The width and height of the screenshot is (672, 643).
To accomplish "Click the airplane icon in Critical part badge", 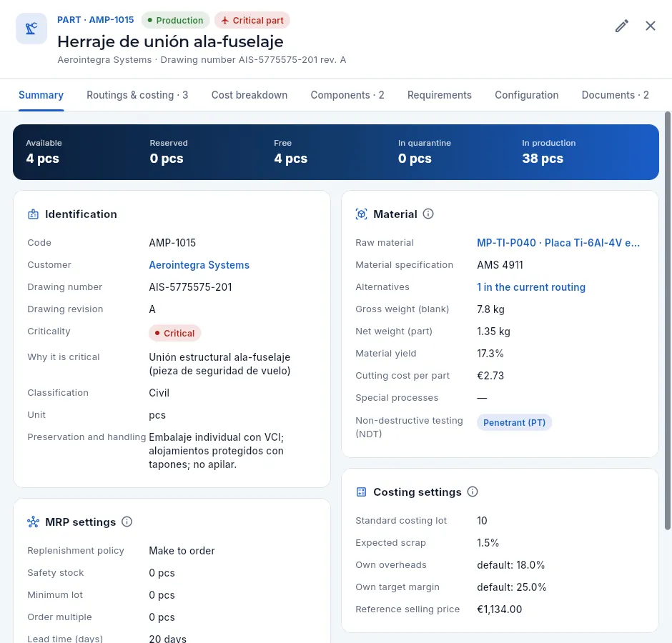I will [x=224, y=21].
